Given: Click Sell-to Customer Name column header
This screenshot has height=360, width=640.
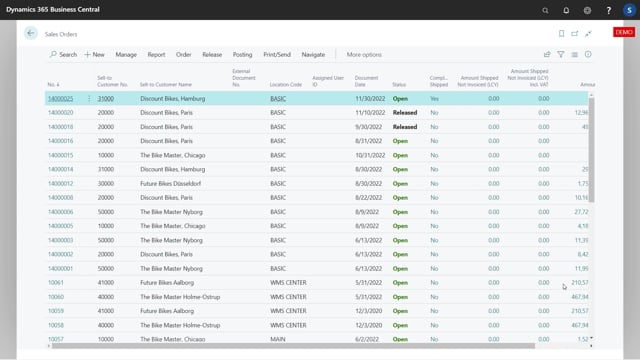Looking at the screenshot, I should click(166, 84).
